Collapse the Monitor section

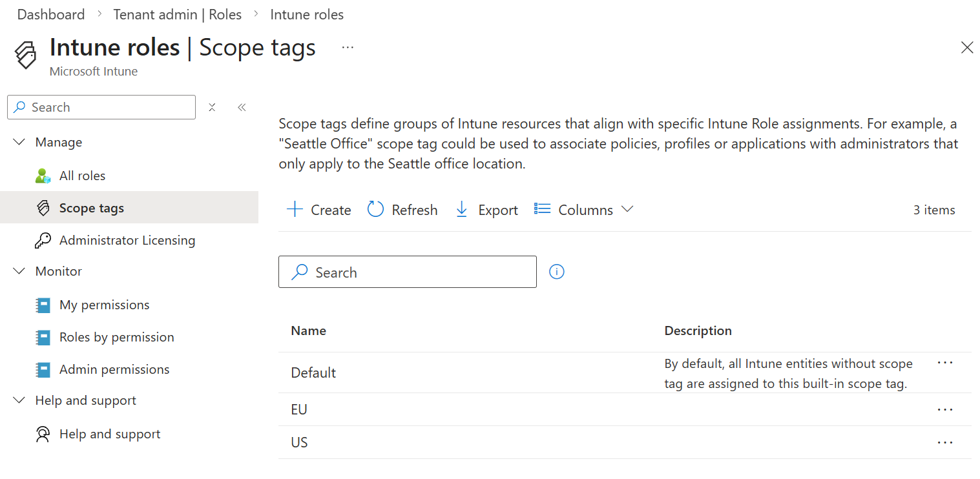(x=19, y=270)
